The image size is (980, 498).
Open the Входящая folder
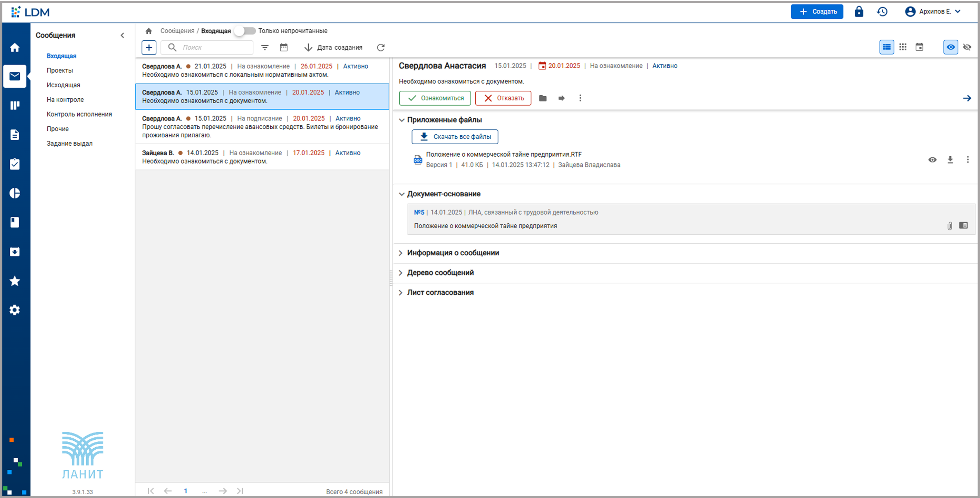pos(62,56)
